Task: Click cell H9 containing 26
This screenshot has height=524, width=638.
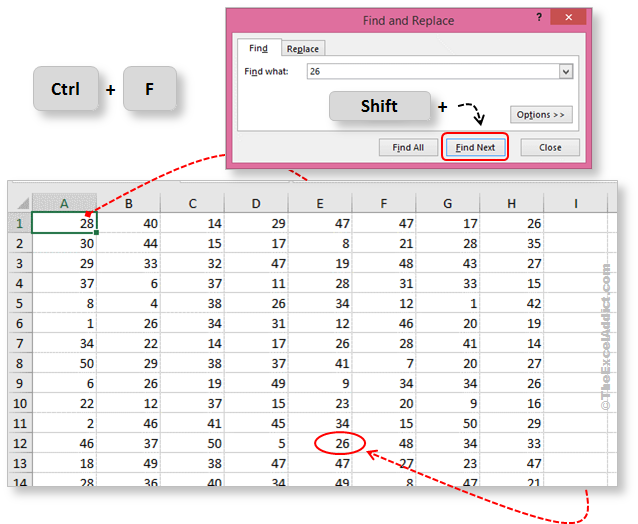Action: click(512, 383)
